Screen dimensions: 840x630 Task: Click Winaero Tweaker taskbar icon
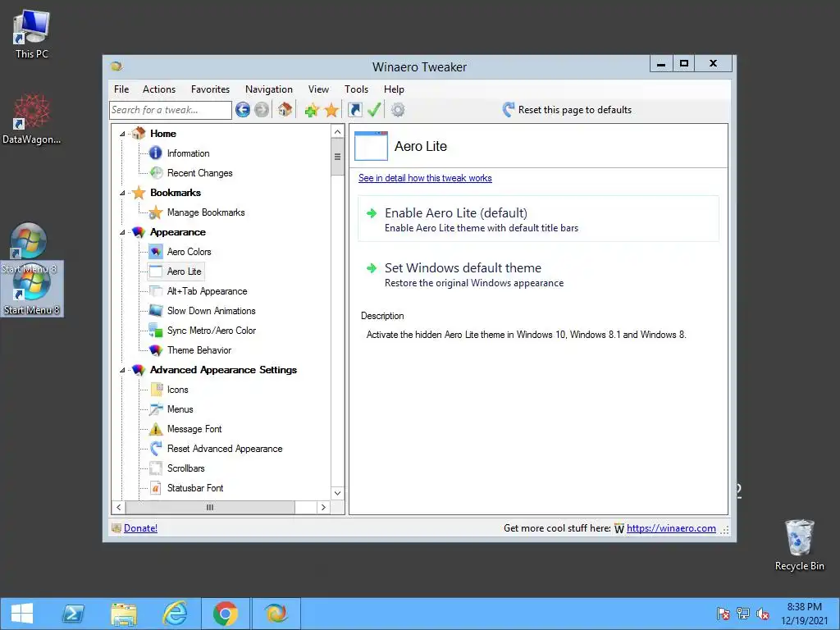tap(276, 614)
